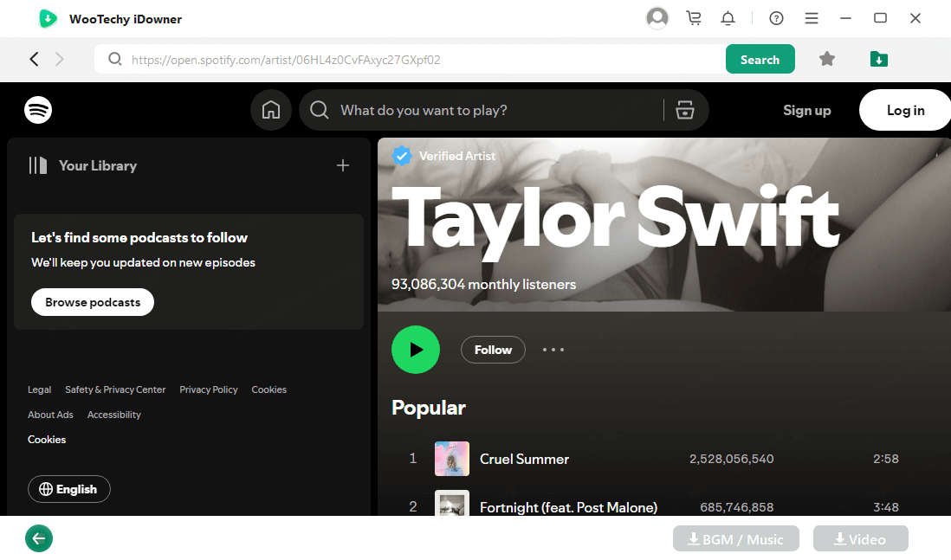Collapse view with the green back arrow
951x560 pixels.
tap(38, 538)
